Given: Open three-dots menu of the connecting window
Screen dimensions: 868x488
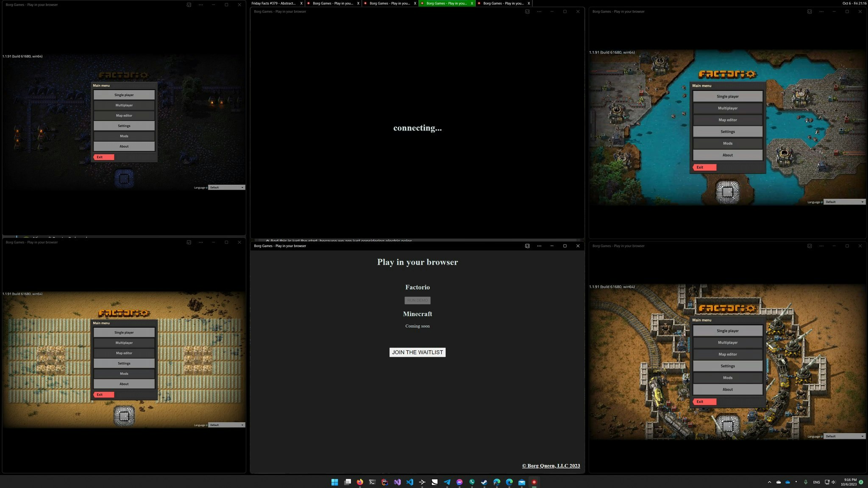Looking at the screenshot, I should (x=539, y=11).
